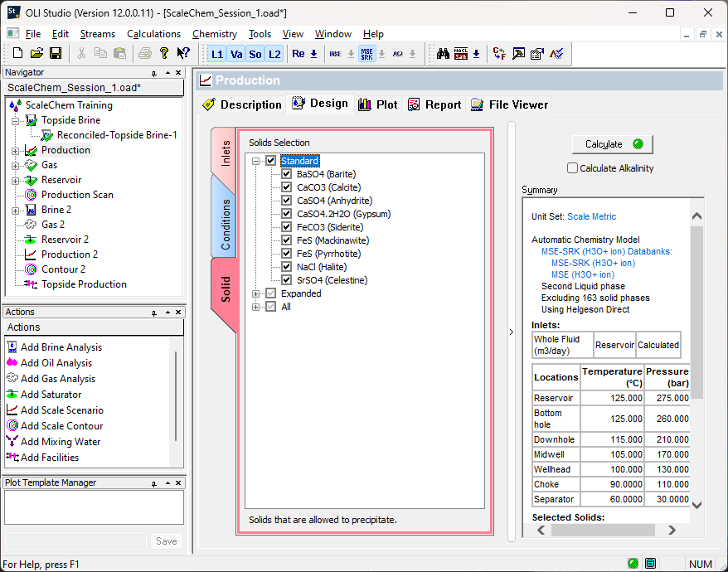Open the Tools menu
The image size is (728, 572).
(x=260, y=34)
